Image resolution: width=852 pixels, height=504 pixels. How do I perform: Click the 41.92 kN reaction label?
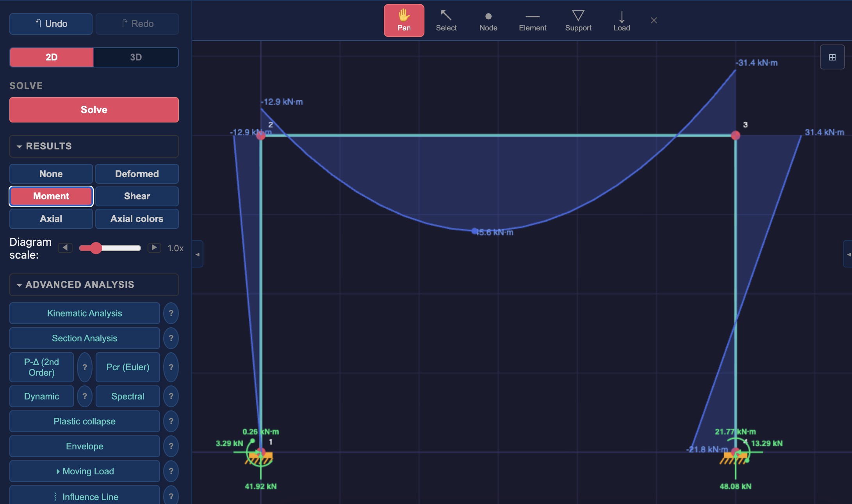260,486
